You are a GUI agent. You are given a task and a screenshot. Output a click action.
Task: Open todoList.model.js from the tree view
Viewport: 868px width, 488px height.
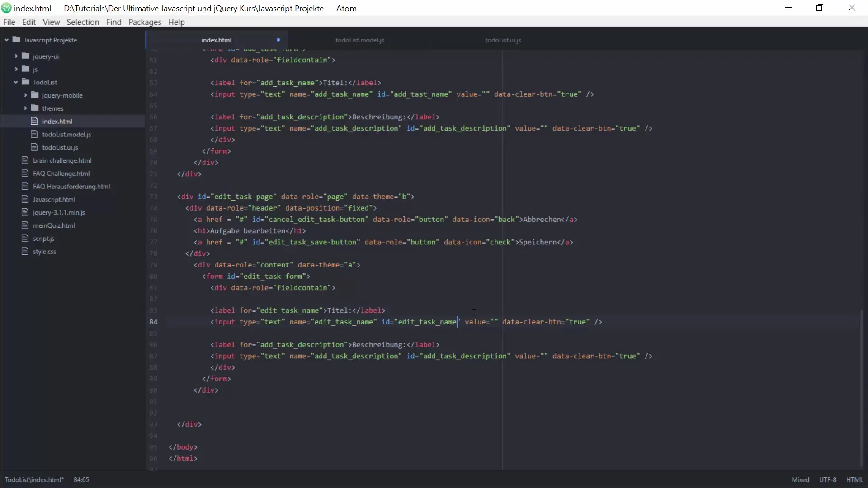tap(66, 134)
